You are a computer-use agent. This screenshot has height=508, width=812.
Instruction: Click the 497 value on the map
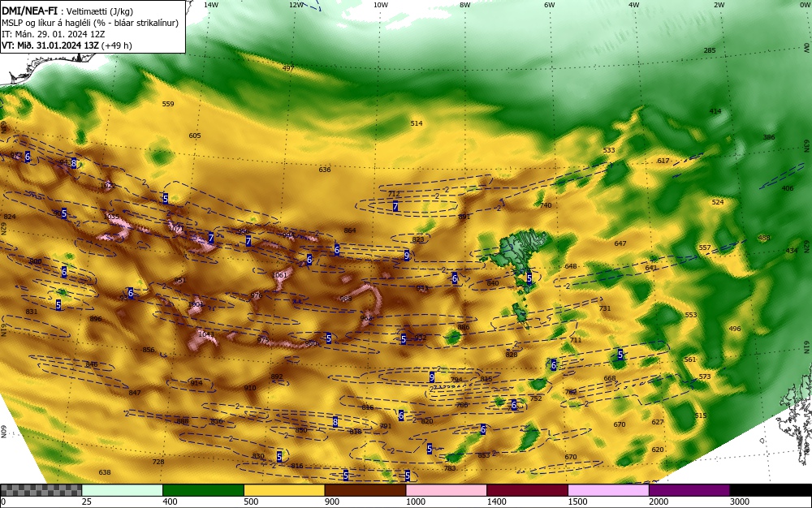coord(288,68)
